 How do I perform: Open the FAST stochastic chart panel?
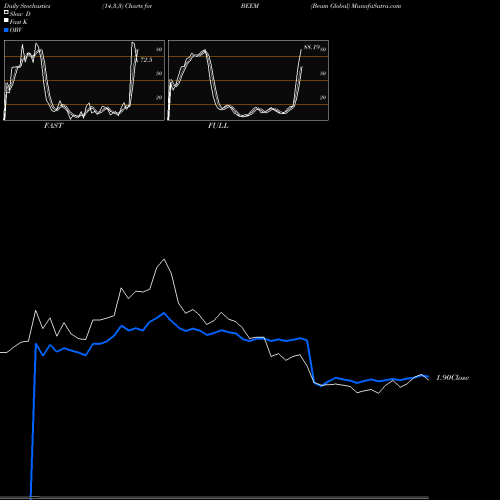click(84, 80)
